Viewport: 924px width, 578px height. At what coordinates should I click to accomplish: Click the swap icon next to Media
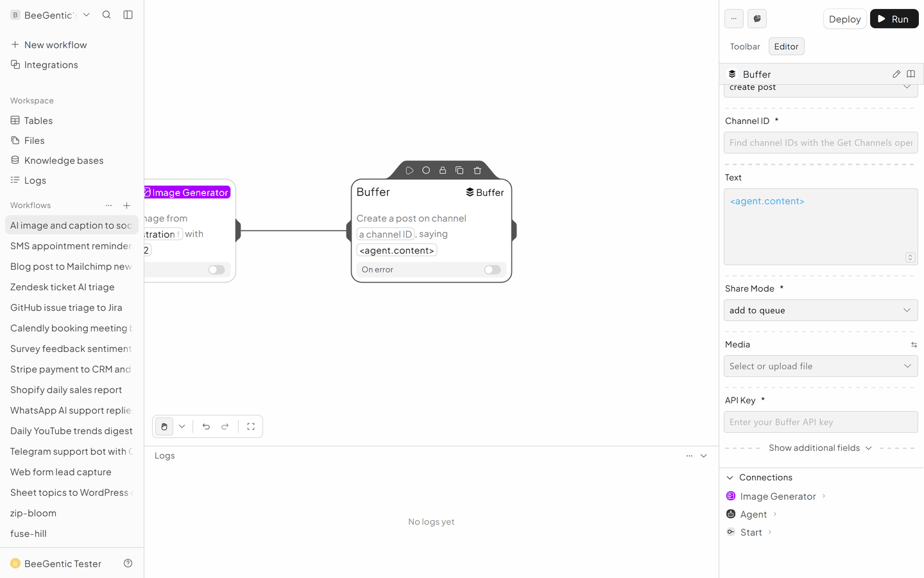pos(914,345)
